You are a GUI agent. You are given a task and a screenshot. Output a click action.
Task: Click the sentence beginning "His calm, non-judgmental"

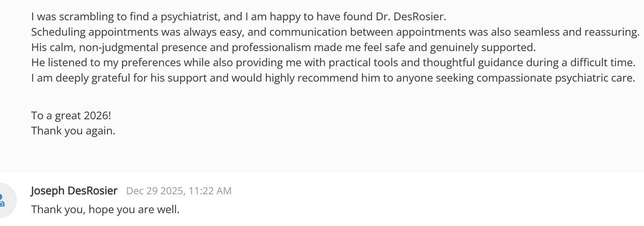283,47
